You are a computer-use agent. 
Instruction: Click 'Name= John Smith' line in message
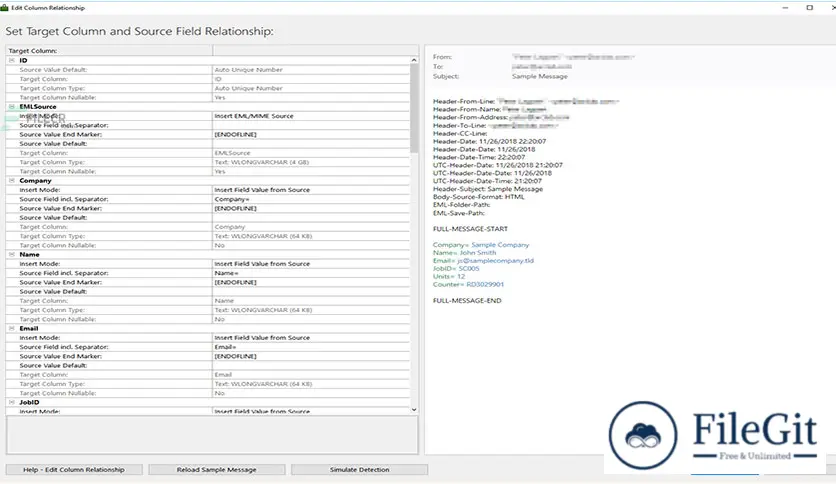464,253
